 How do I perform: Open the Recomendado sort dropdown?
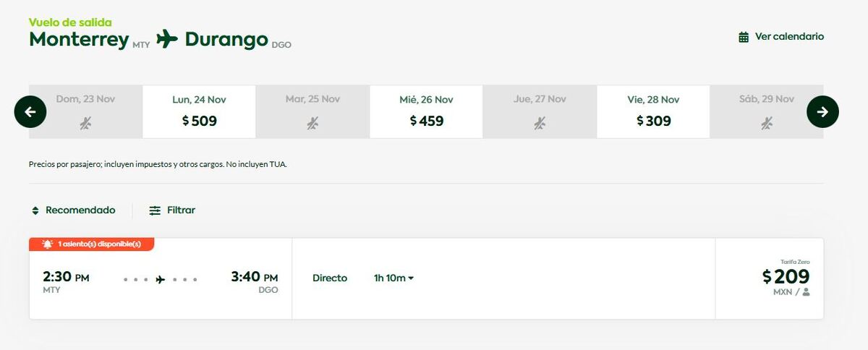click(x=80, y=210)
